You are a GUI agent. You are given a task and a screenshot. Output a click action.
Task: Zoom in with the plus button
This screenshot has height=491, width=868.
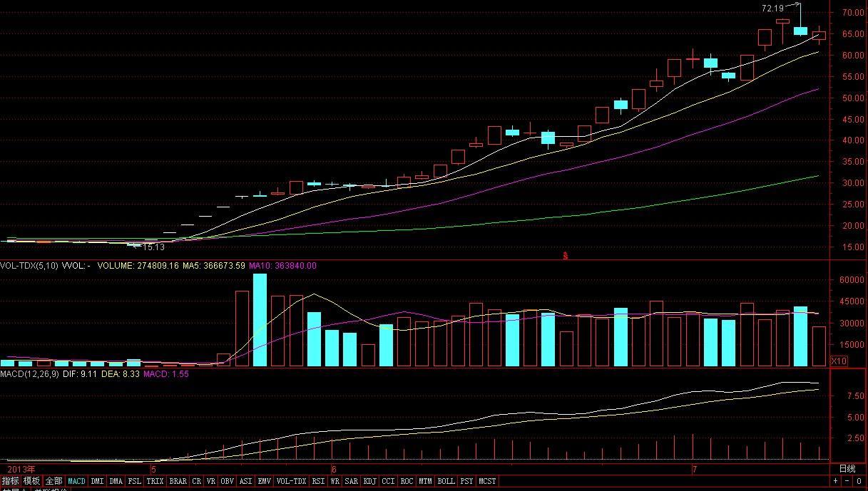835,481
